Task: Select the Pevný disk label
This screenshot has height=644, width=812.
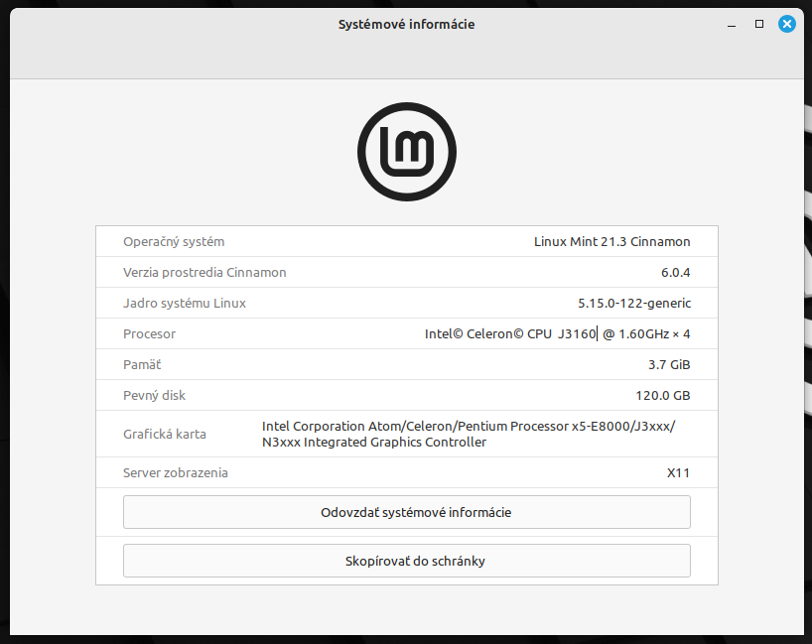Action: 154,395
